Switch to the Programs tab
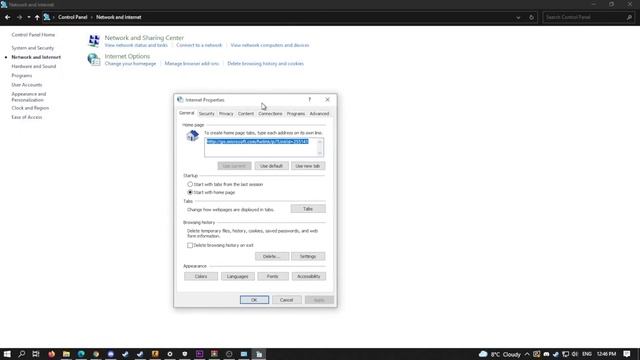This screenshot has height=360, width=640. tap(296, 113)
